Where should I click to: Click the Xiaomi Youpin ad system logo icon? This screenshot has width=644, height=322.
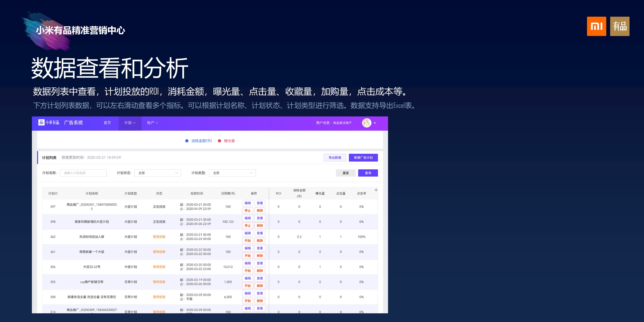tap(41, 122)
